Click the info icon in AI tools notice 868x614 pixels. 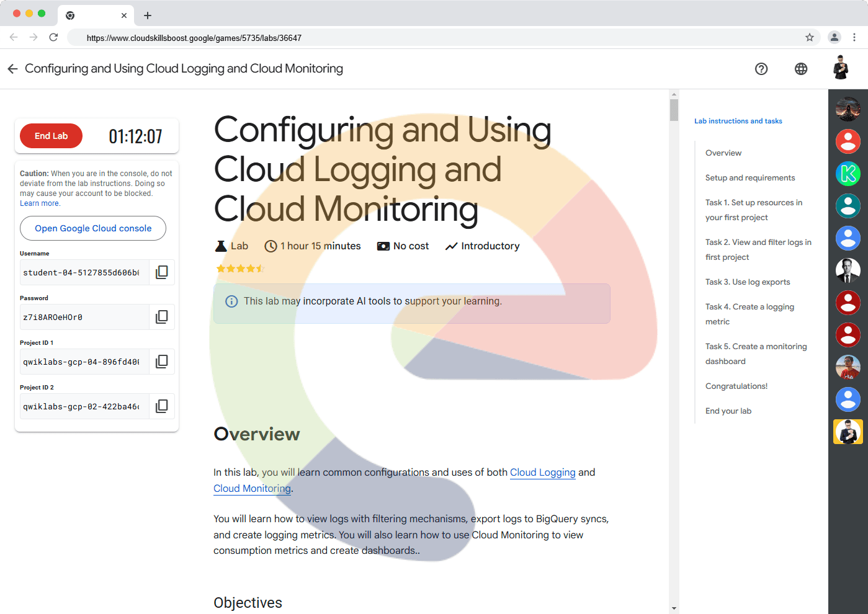pos(231,301)
